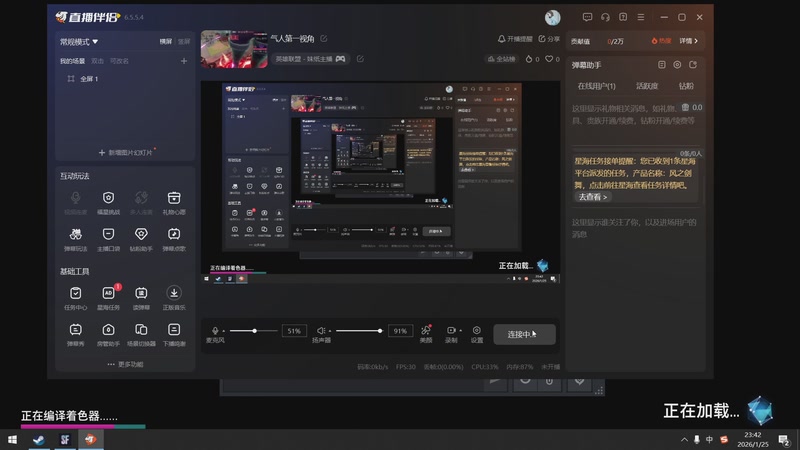Open danmaku assistant settings gear icon

tap(677, 65)
